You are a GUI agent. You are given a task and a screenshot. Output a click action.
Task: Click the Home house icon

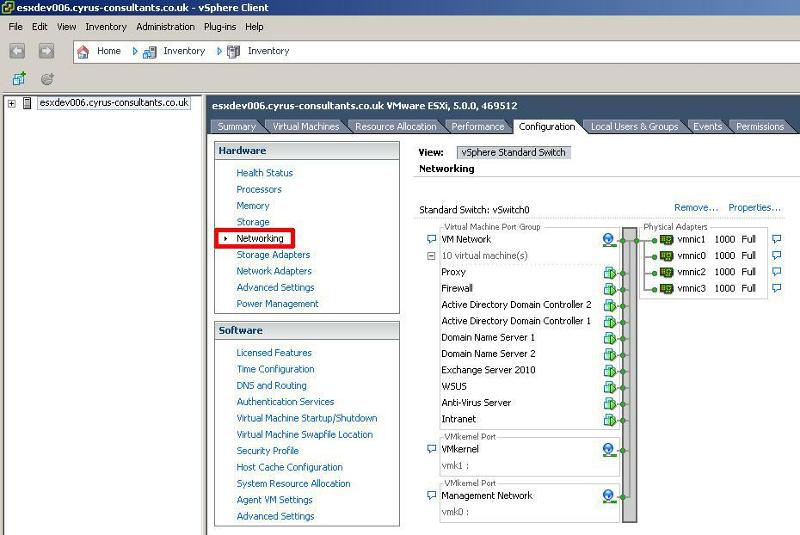tap(83, 52)
